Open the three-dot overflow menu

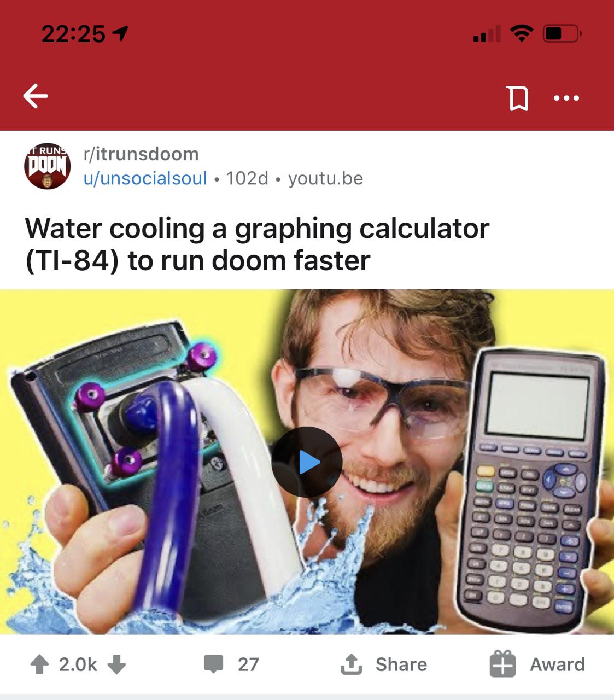coord(566,98)
